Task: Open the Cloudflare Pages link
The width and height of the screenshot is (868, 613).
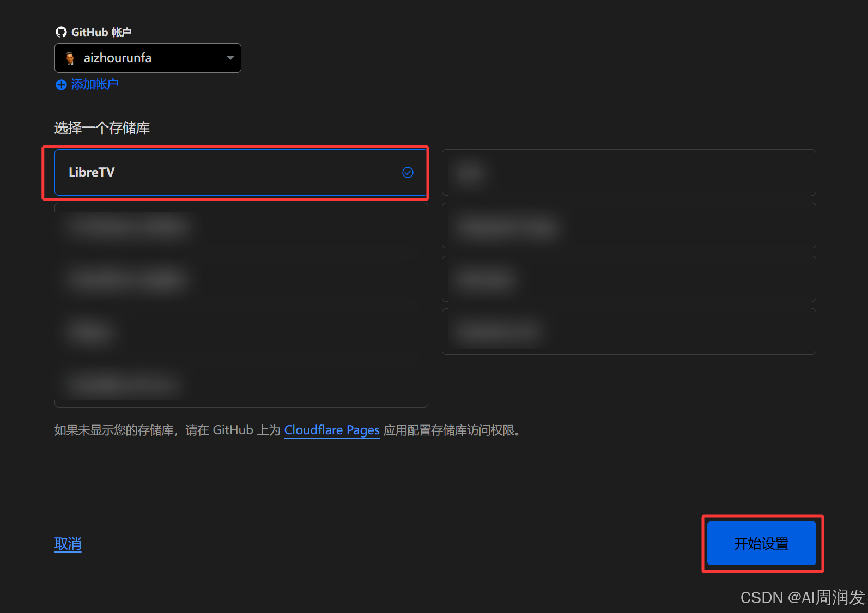Action: (x=332, y=430)
